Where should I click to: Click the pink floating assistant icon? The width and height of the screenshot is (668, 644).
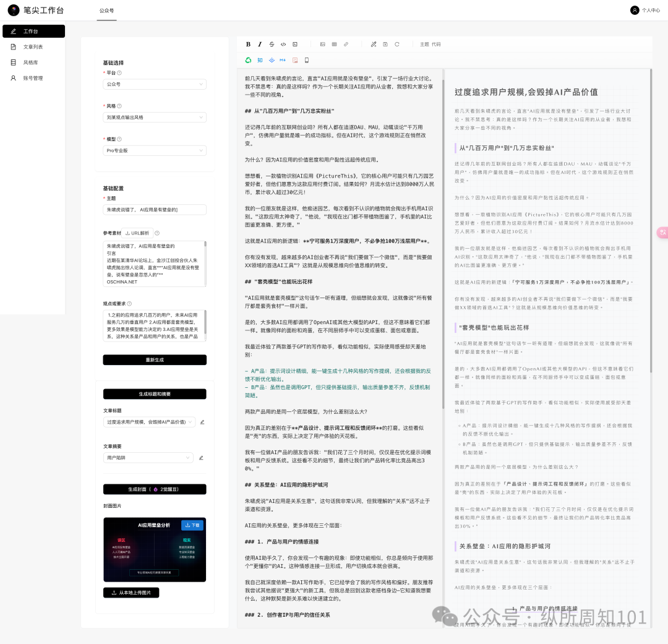[x=662, y=232]
